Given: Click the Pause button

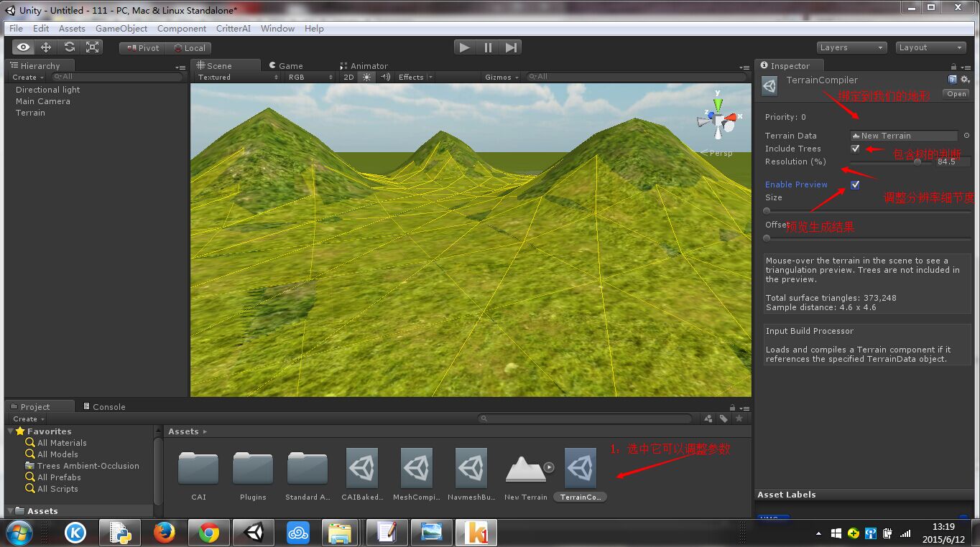Looking at the screenshot, I should tap(488, 47).
